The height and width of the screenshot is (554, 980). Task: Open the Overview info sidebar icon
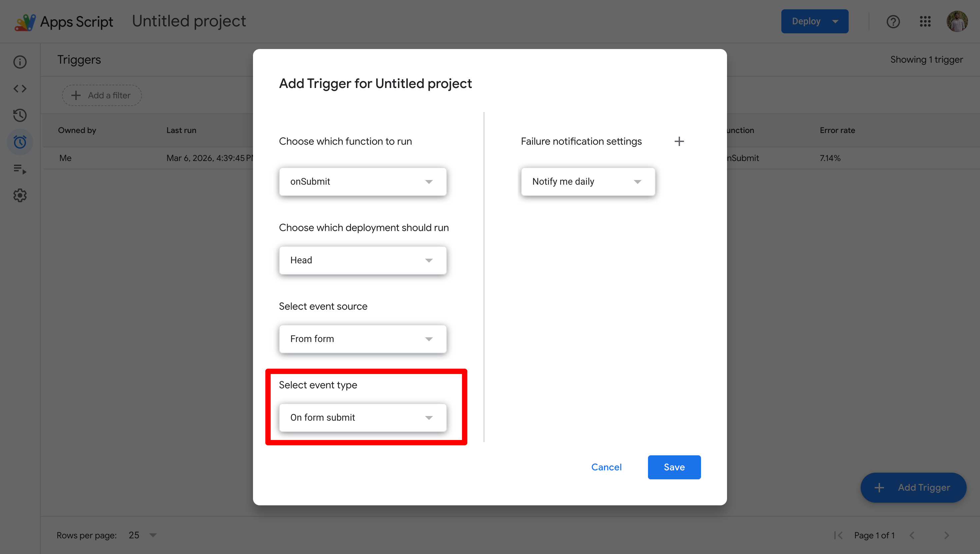click(x=20, y=62)
